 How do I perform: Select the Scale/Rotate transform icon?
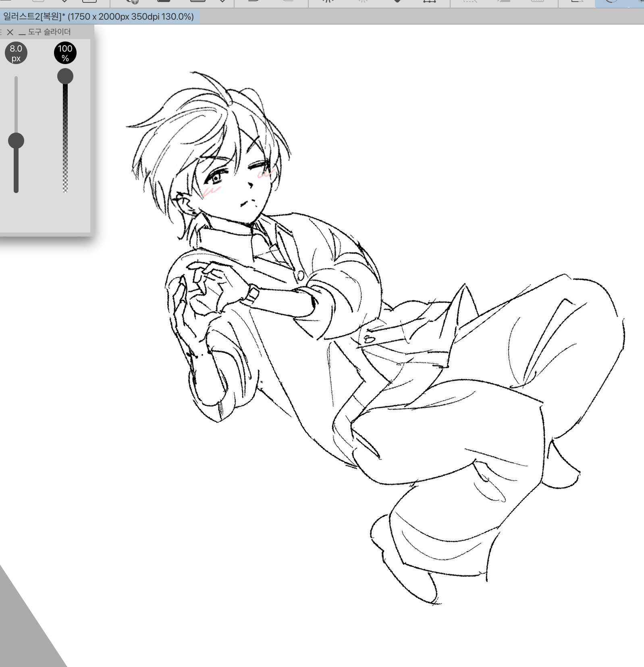click(429, 1)
